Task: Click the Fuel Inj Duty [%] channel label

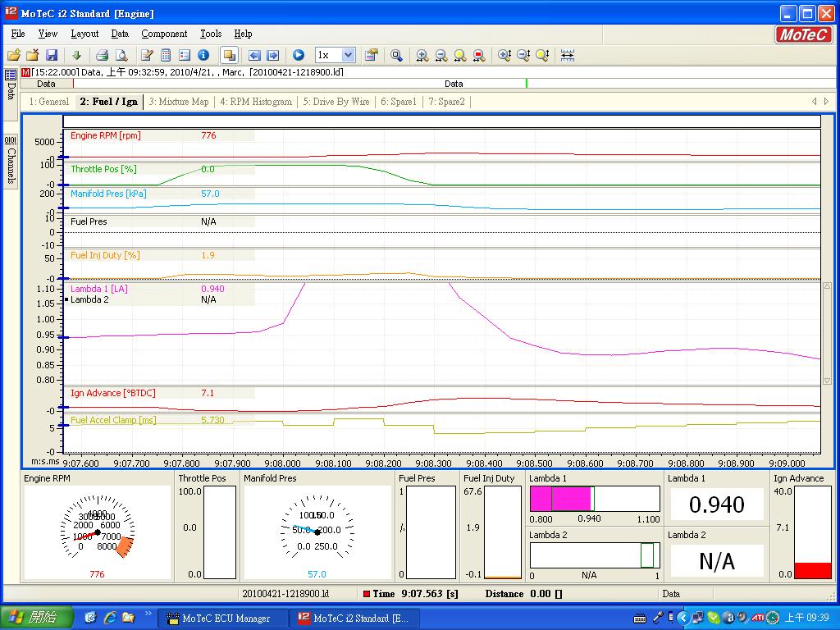Action: tap(105, 256)
